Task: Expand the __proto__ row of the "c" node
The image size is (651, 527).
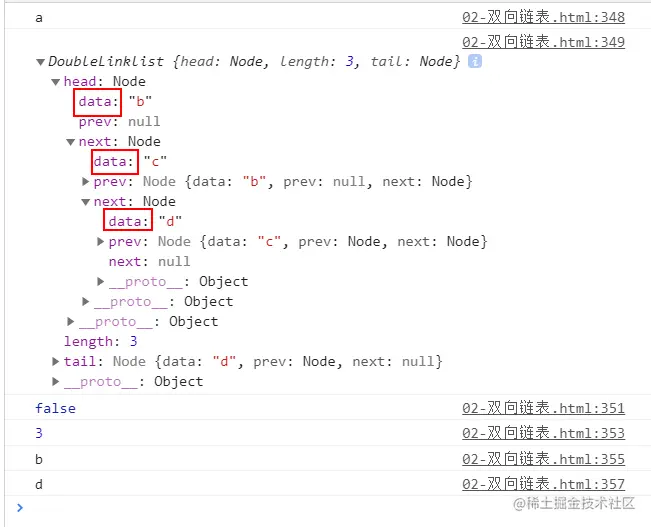Action: (x=86, y=301)
